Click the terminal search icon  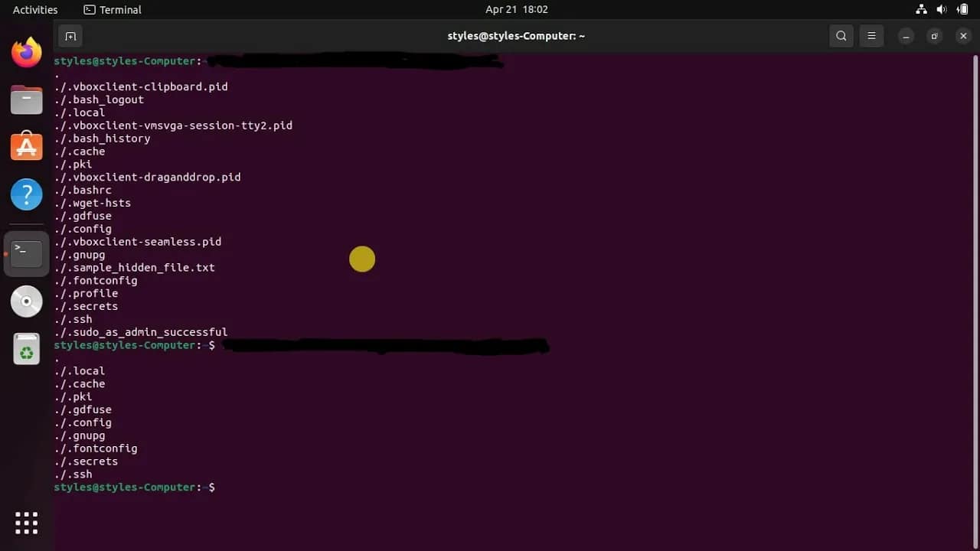841,36
